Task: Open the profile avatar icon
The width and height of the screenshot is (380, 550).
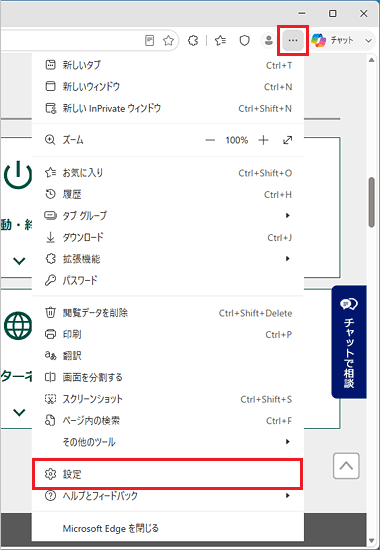Action: (x=269, y=41)
